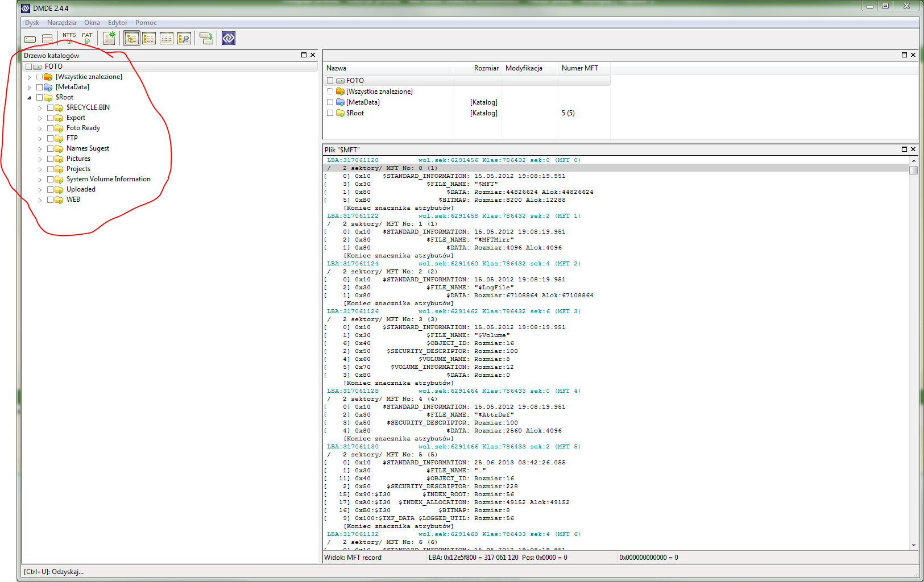Expand the [Wszystkie znalezione] tree node
The width and height of the screenshot is (924, 582).
click(x=29, y=77)
